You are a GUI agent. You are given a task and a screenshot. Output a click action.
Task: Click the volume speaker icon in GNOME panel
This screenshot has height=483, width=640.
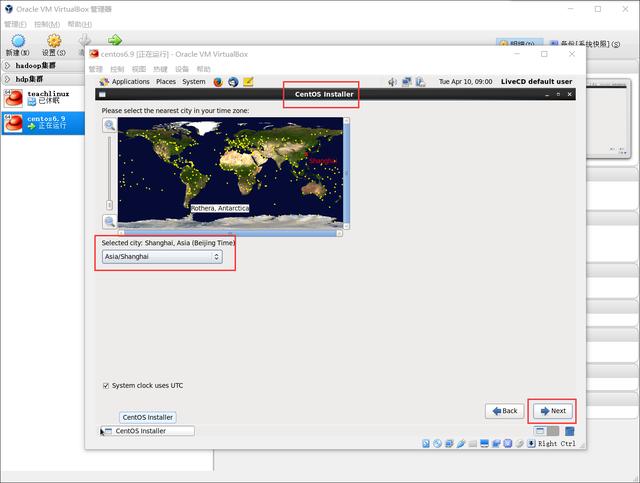coord(392,82)
